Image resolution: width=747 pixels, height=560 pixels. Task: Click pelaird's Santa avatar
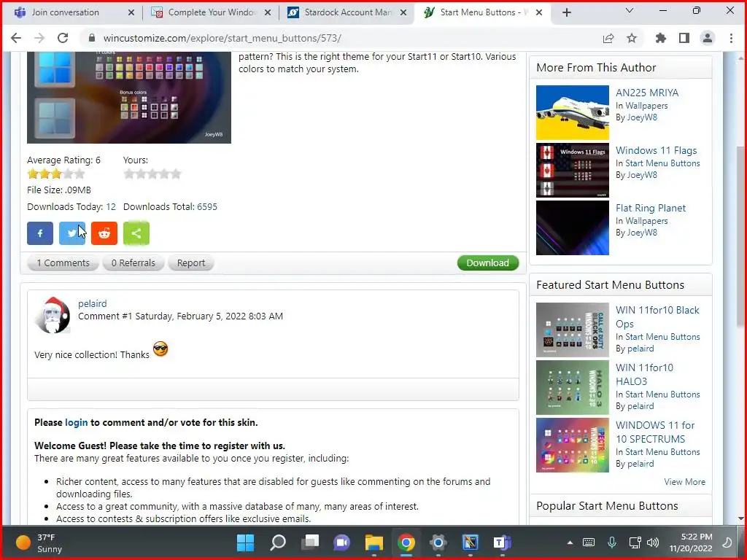pyautogui.click(x=53, y=316)
